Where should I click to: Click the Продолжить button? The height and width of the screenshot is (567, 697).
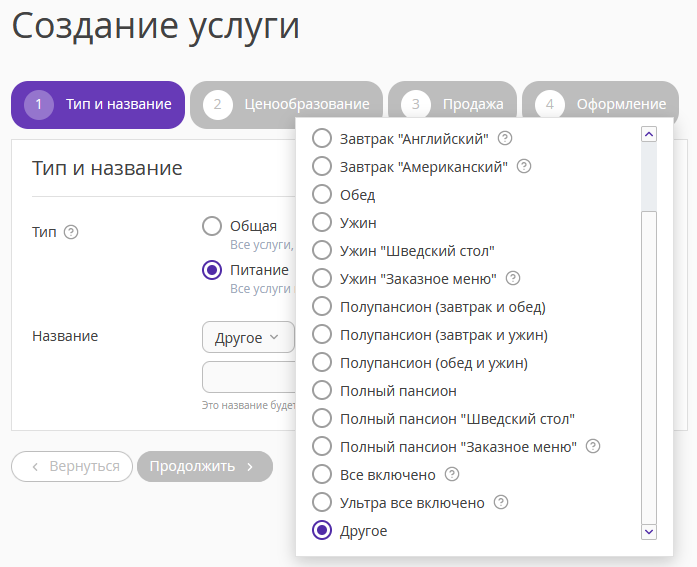coord(205,467)
